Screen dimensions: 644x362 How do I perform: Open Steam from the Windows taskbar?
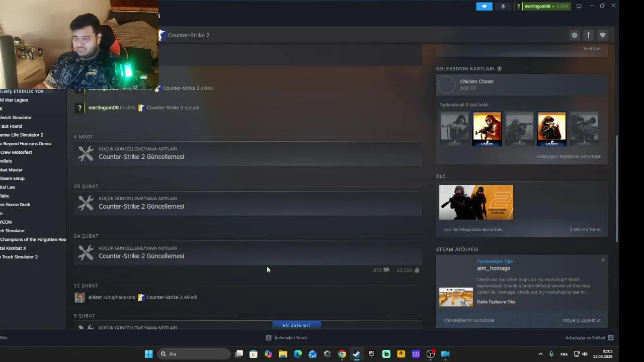(356, 354)
